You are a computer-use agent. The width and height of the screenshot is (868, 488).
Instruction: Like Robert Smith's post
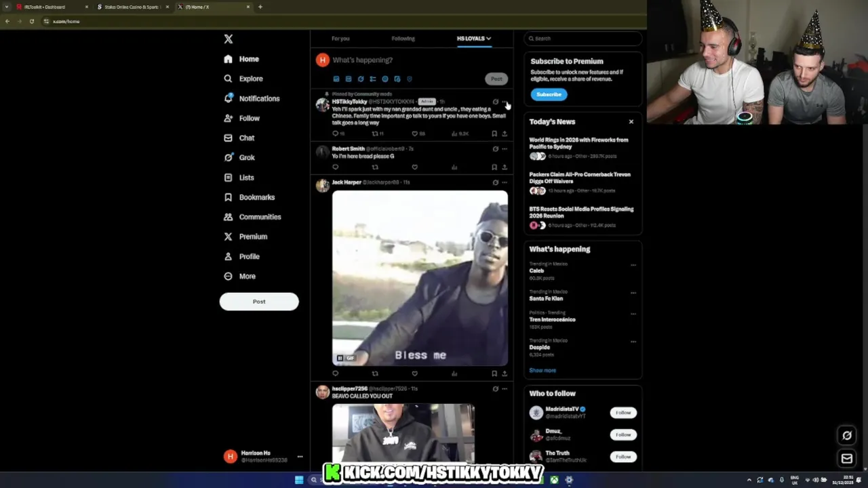point(414,167)
